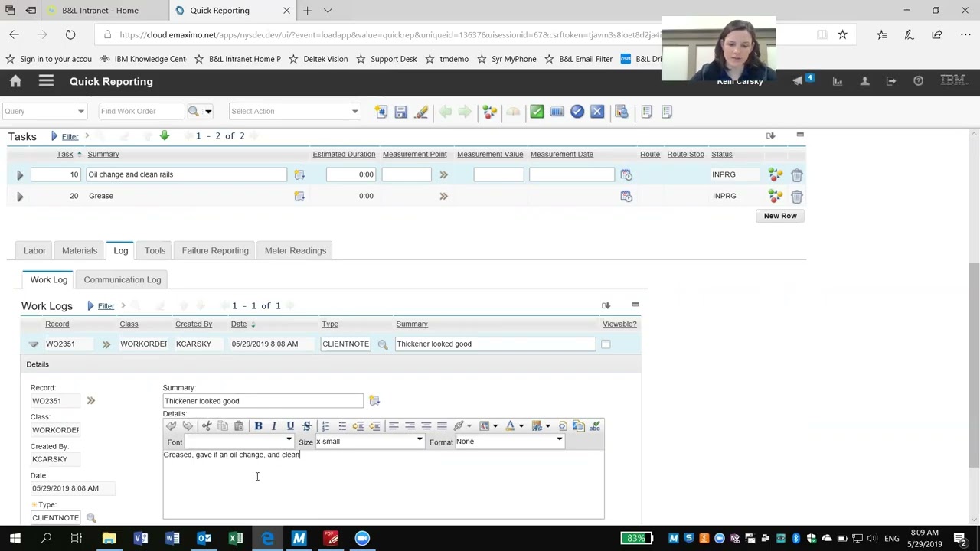Switch to the Communication Log sub-tab
The width and height of the screenshot is (980, 551).
[x=122, y=279]
